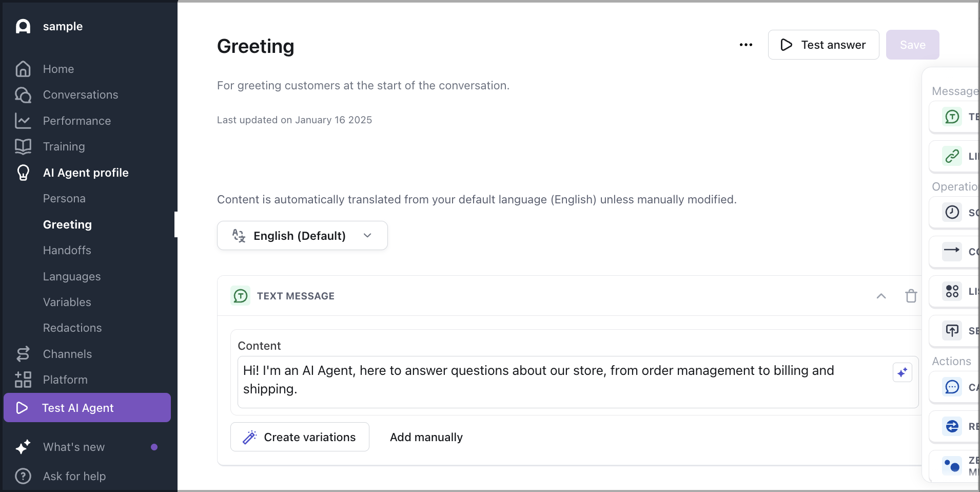Click the Create variations button
The width and height of the screenshot is (980, 492).
[300, 437]
